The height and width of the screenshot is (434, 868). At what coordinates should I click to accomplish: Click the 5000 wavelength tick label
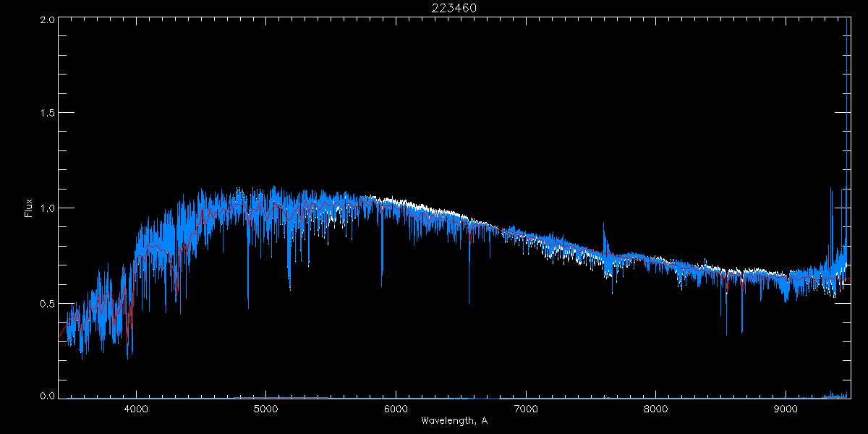[x=266, y=408]
